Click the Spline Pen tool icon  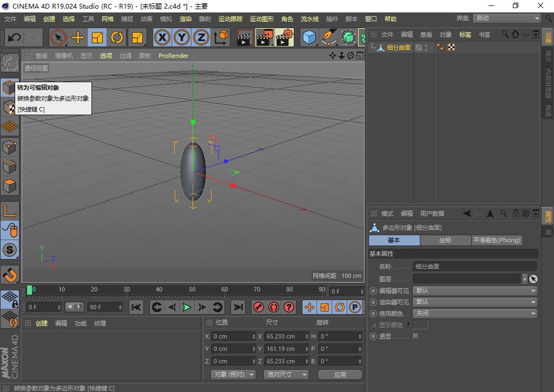pos(329,37)
